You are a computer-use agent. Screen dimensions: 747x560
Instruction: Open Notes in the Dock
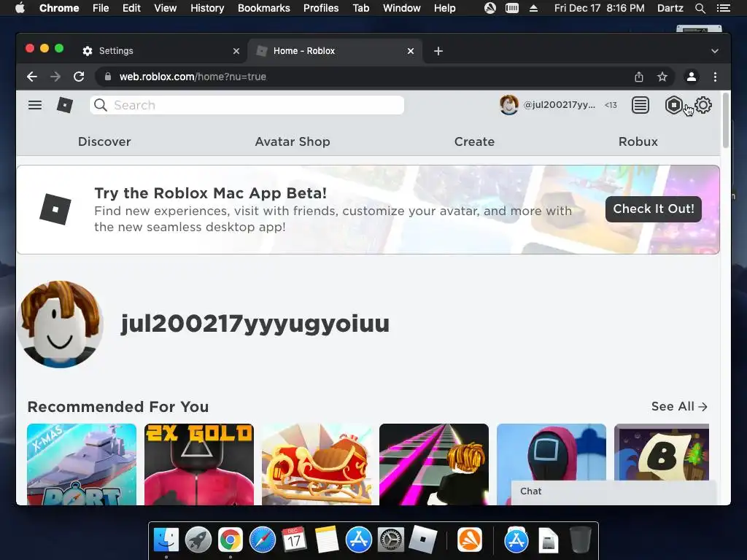(x=326, y=540)
